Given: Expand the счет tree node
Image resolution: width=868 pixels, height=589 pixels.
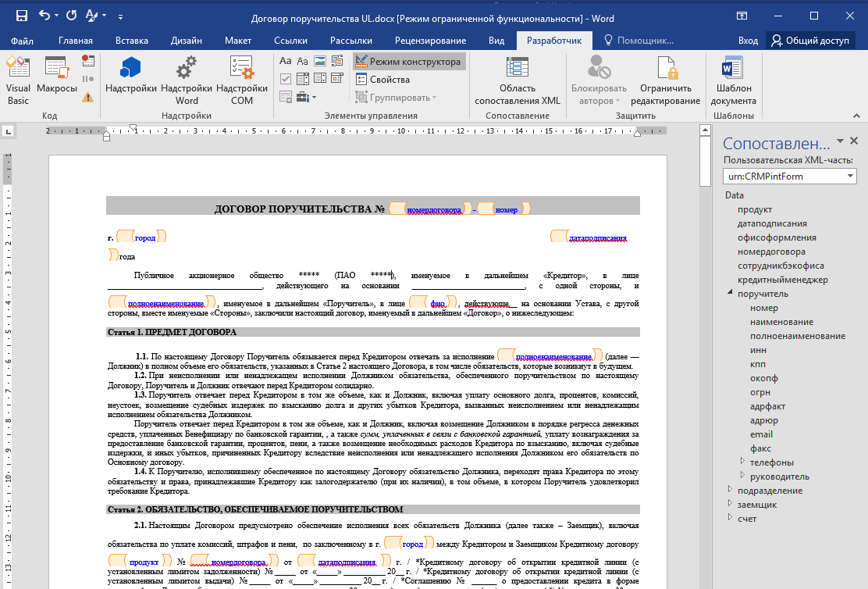Looking at the screenshot, I should (x=730, y=517).
